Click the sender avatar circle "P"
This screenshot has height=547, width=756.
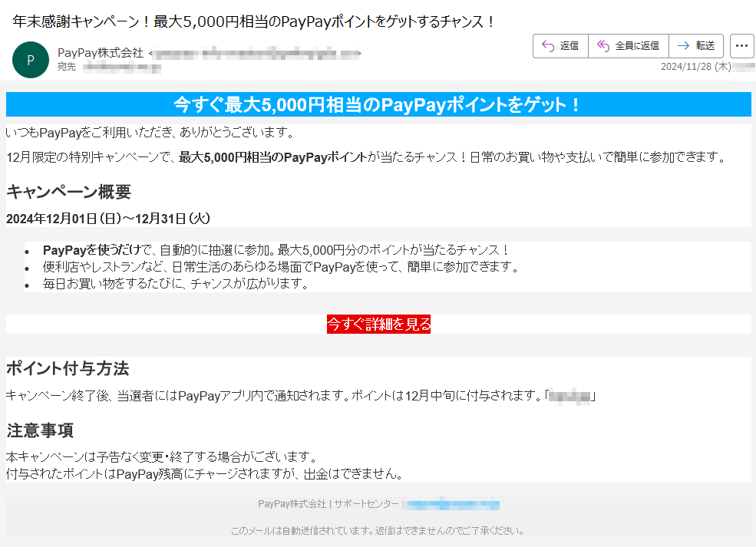coord(31,60)
